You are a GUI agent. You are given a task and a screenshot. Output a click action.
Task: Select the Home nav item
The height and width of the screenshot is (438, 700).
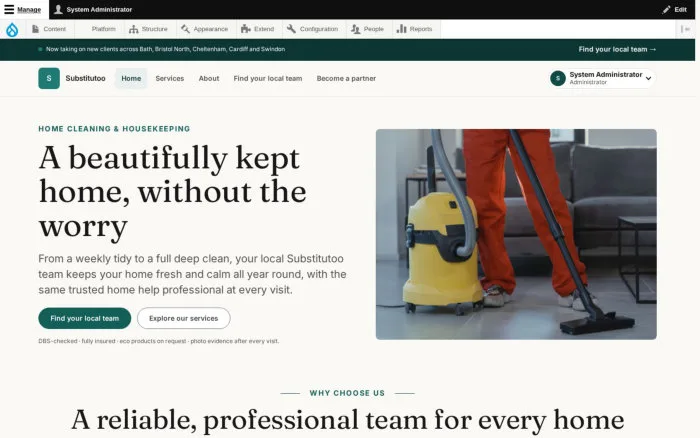pyautogui.click(x=131, y=78)
